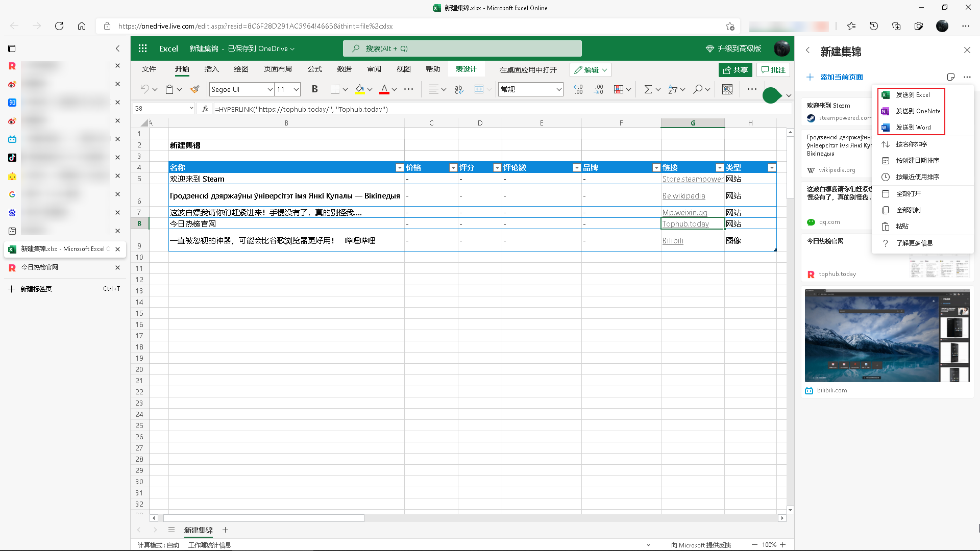This screenshot has height=551, width=980.
Task: Click the collections note icon
Action: pos(950,77)
